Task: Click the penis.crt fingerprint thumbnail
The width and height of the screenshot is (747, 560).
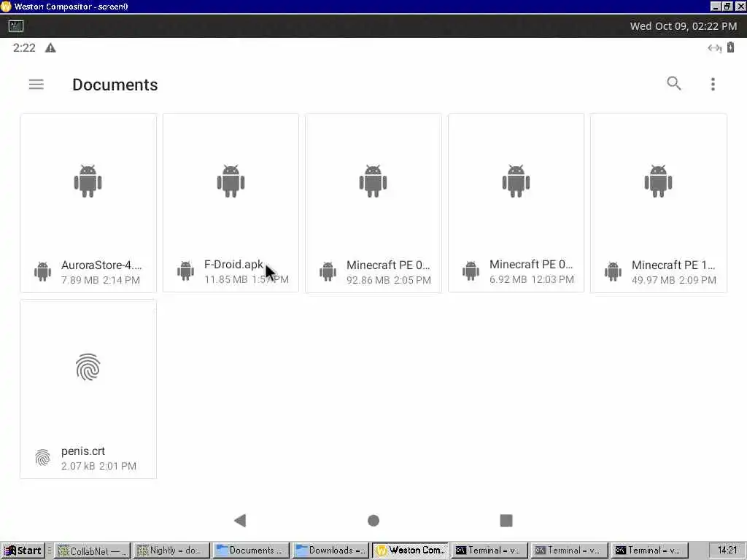Action: click(x=88, y=367)
